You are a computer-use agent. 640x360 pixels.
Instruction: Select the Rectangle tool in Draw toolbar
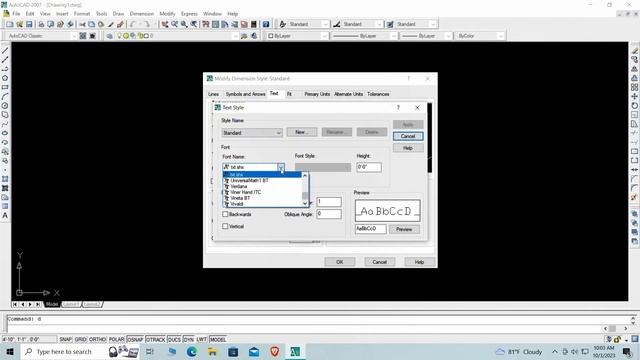pos(5,87)
